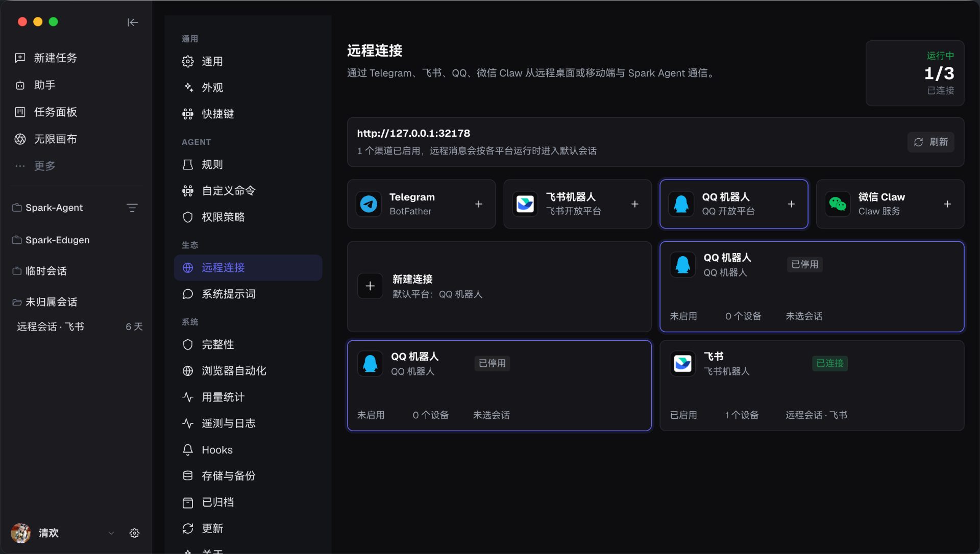980x554 pixels.
Task: Open the 浏览器自动化 settings page
Action: 248,370
